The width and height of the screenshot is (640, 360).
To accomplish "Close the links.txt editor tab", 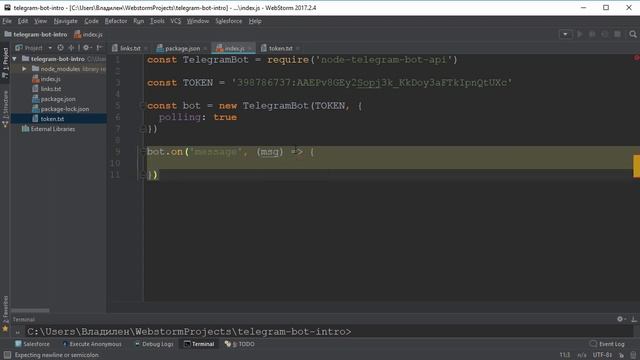I will (x=146, y=49).
